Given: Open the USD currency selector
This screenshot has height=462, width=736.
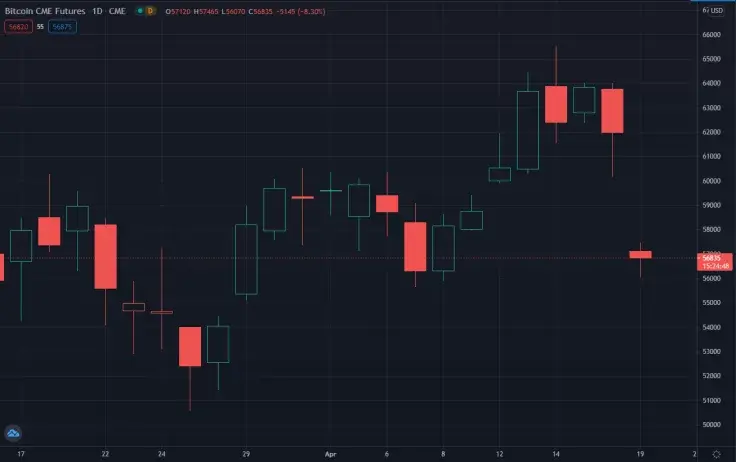Looking at the screenshot, I should click(716, 11).
